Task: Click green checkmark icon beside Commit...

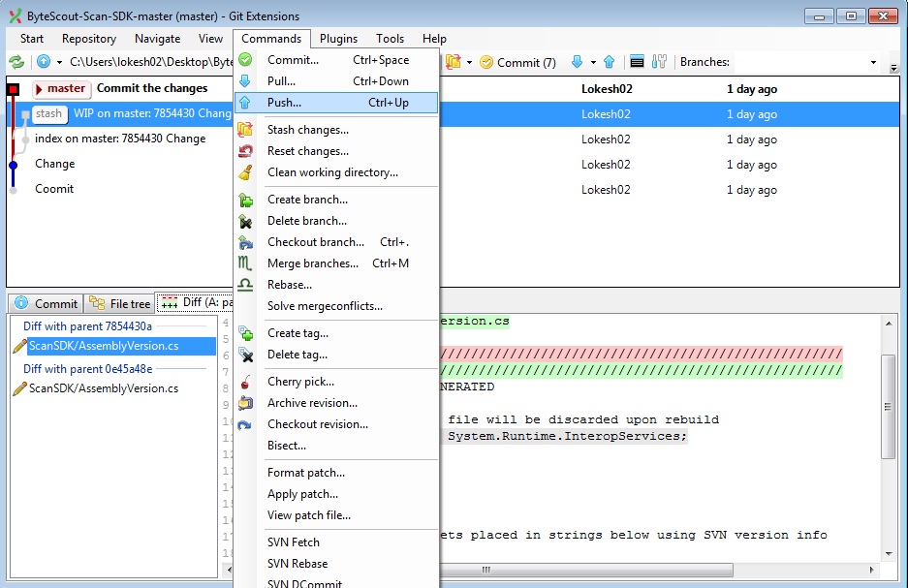Action: point(245,60)
